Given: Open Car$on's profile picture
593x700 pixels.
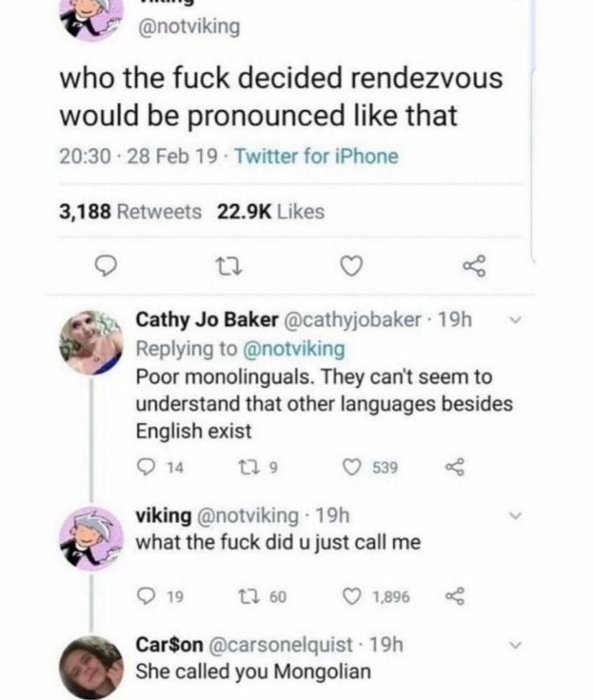Looking at the screenshot, I should (x=91, y=668).
